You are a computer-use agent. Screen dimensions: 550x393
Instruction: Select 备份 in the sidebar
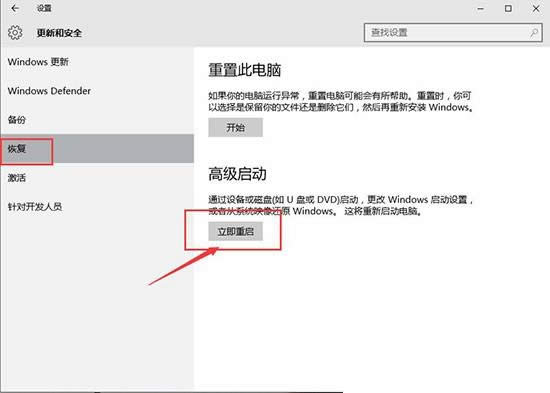pyautogui.click(x=17, y=120)
